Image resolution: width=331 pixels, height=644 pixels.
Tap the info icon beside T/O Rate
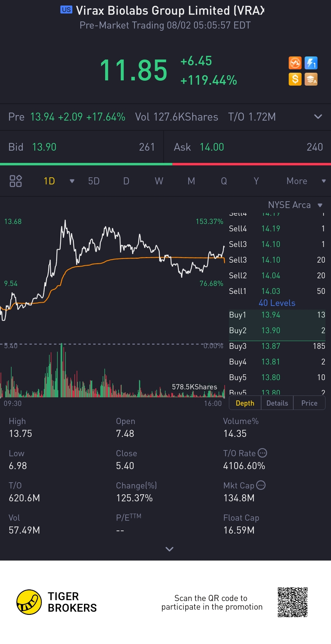pyautogui.click(x=262, y=453)
